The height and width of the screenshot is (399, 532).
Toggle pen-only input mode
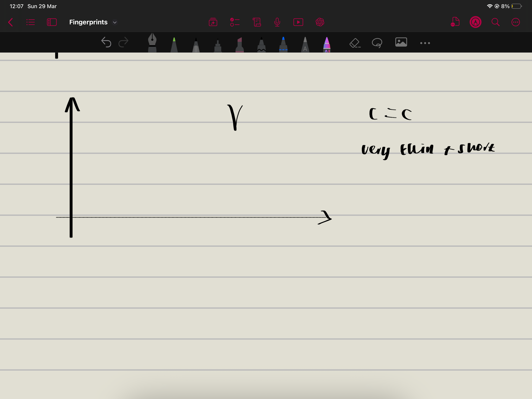475,22
